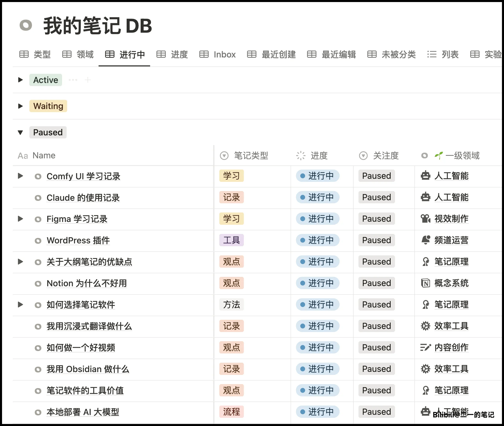Open Notion 为什么不好用 page
The height and width of the screenshot is (426, 504).
coord(87,283)
